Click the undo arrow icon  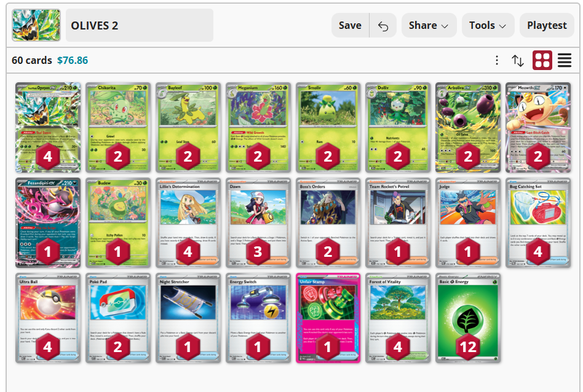(383, 26)
